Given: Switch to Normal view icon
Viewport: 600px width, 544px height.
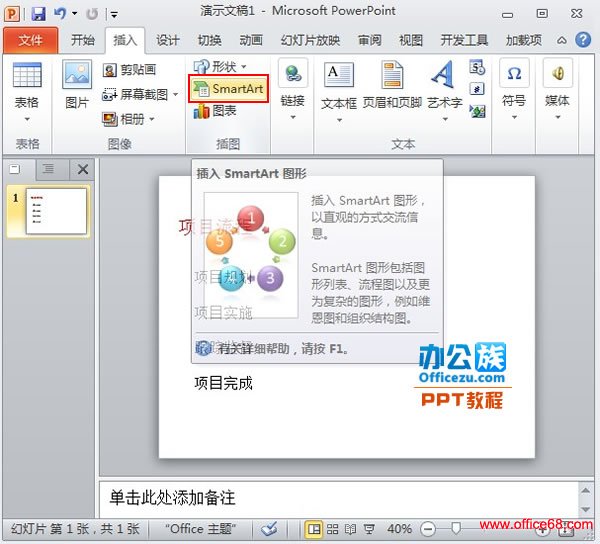Looking at the screenshot, I should (x=314, y=529).
